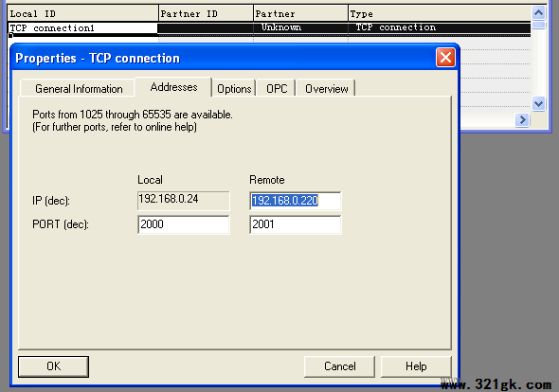The width and height of the screenshot is (559, 392).
Task: Click the Type column header
Action: [x=440, y=13]
